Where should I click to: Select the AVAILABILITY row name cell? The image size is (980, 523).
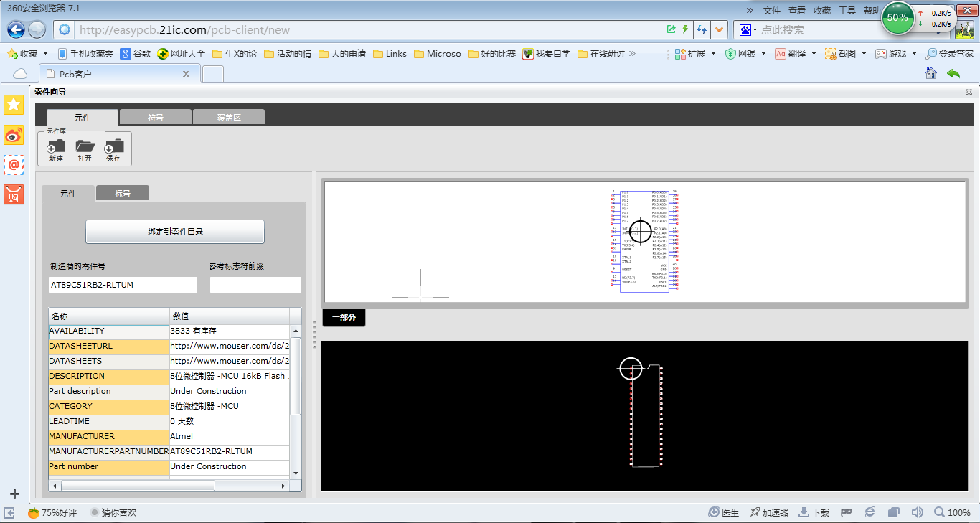click(108, 331)
